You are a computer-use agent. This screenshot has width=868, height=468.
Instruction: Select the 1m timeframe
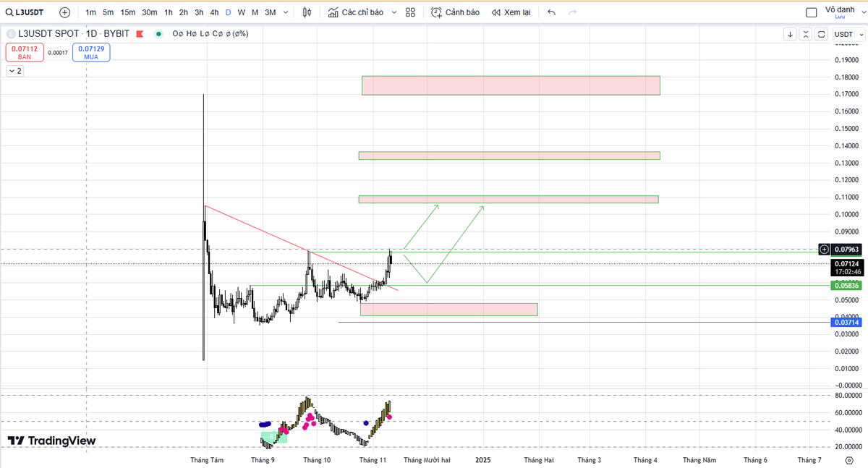tap(90, 12)
